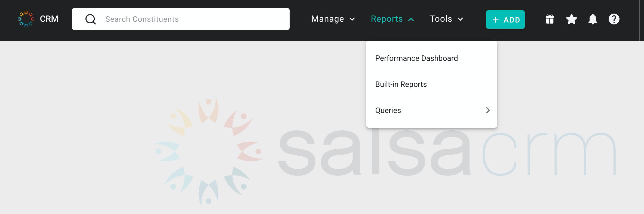The image size is (644, 214).
Task: Click the Salsa CRM logo icon
Action: pyautogui.click(x=26, y=19)
